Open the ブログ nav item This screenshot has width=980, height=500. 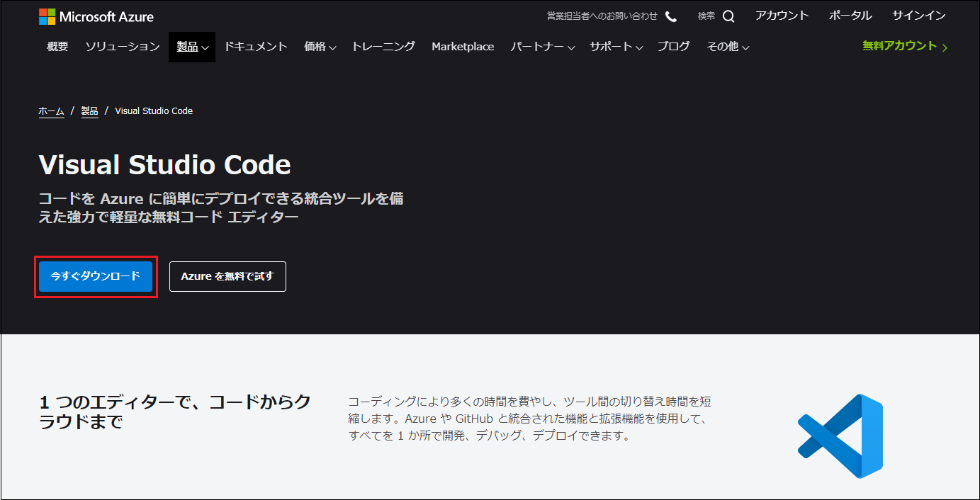[674, 47]
